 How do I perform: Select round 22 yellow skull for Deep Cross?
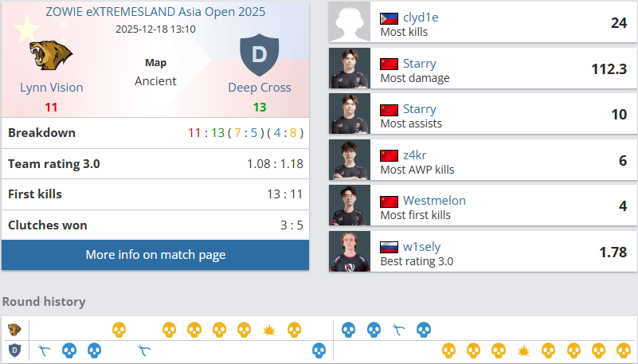pos(573,350)
